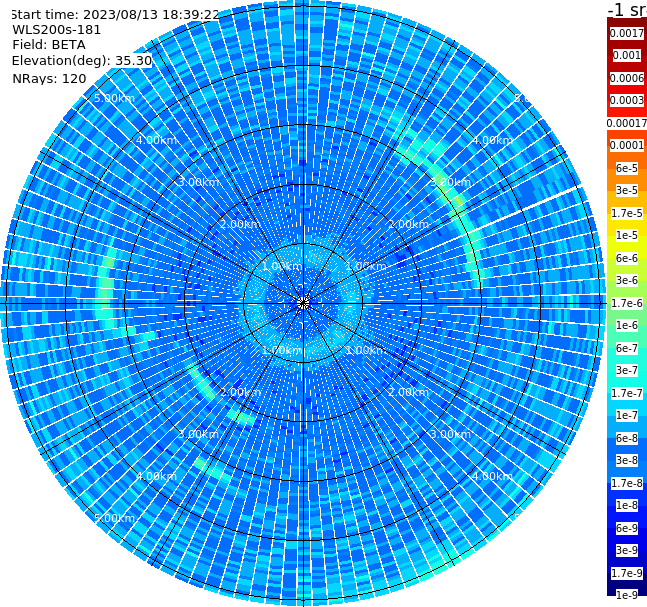The image size is (647, 607).
Task: Select the WLS200s-181 instrument label
Action: click(x=57, y=30)
